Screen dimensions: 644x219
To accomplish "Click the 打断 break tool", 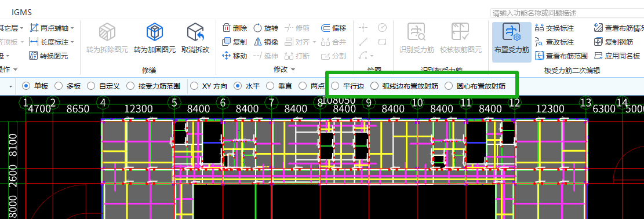I will pos(297,56).
